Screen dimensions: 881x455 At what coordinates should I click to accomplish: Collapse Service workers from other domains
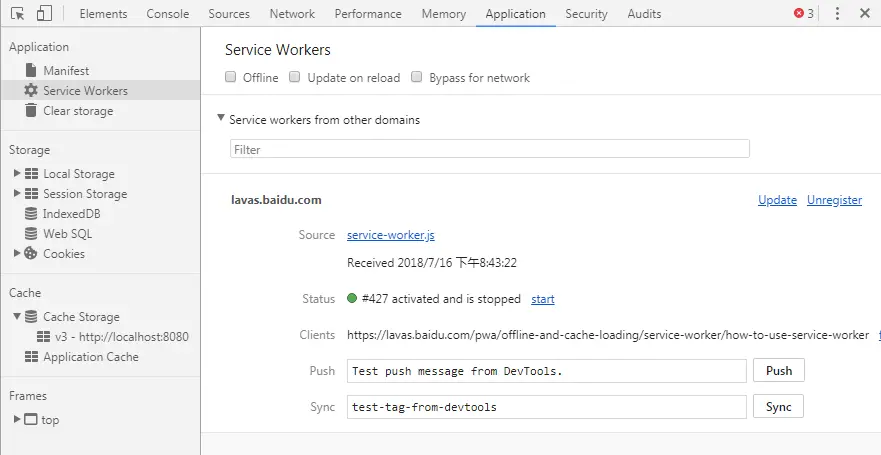point(221,119)
